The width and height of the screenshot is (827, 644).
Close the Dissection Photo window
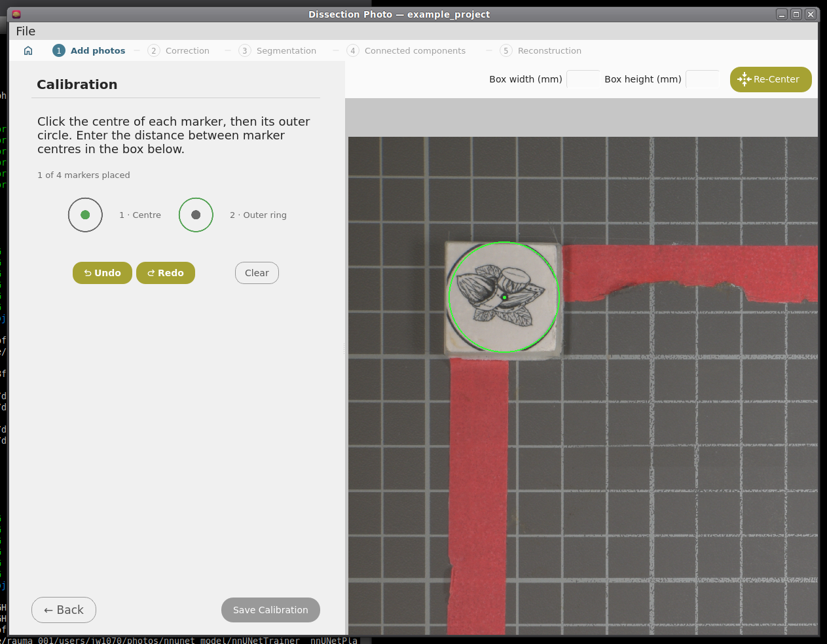811,14
